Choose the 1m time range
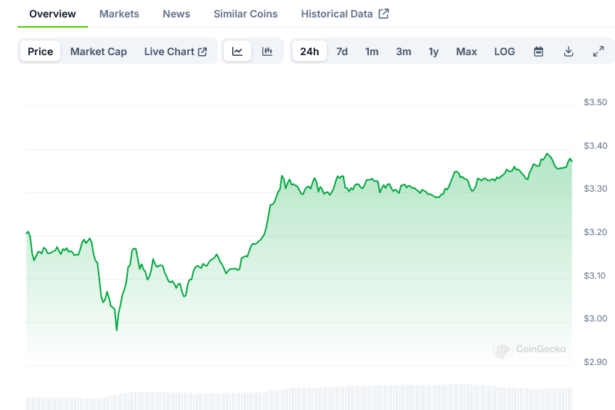Image resolution: width=615 pixels, height=410 pixels. point(372,52)
